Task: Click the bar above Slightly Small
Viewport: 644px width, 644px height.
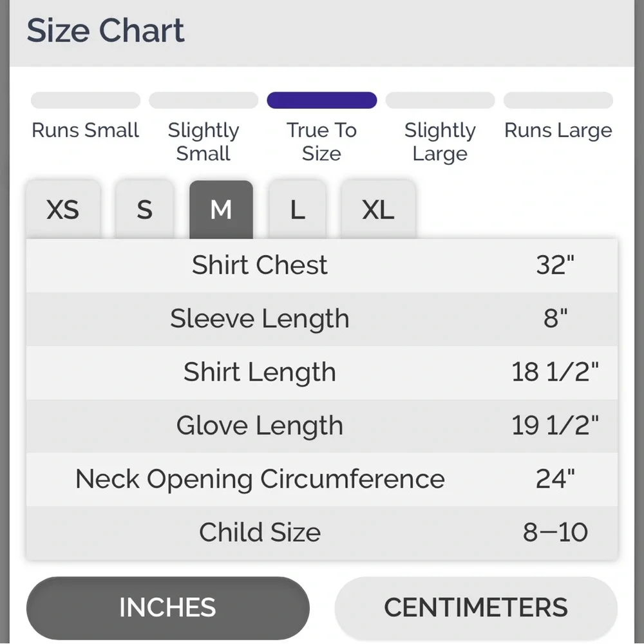Action: (x=204, y=100)
